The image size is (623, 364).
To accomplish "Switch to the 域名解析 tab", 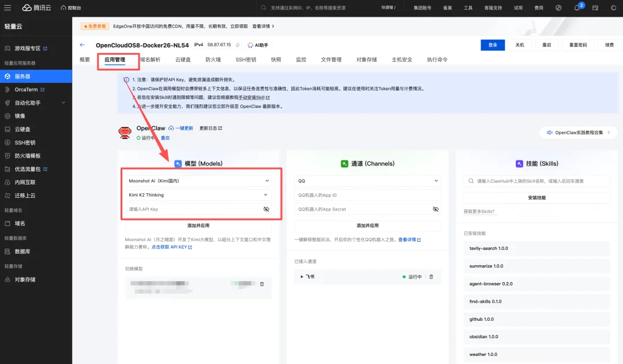I will point(151,59).
